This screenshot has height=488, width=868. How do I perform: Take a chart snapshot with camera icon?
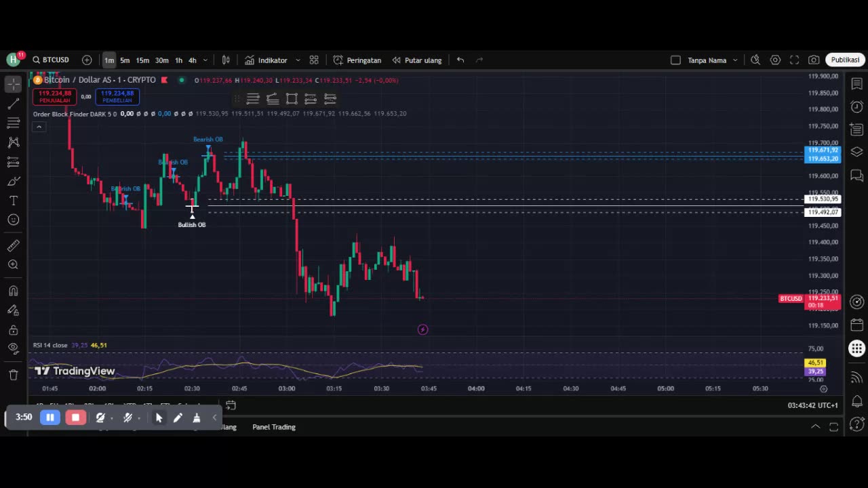pos(814,60)
